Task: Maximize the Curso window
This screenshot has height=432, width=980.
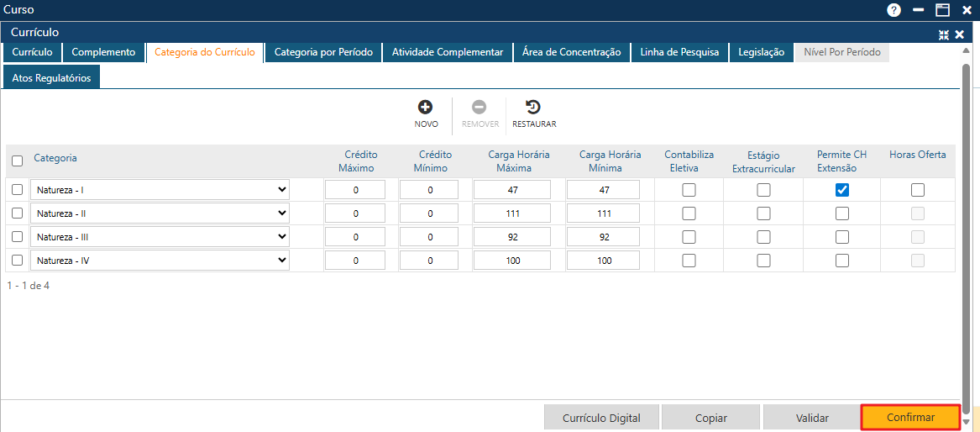Action: (x=942, y=9)
